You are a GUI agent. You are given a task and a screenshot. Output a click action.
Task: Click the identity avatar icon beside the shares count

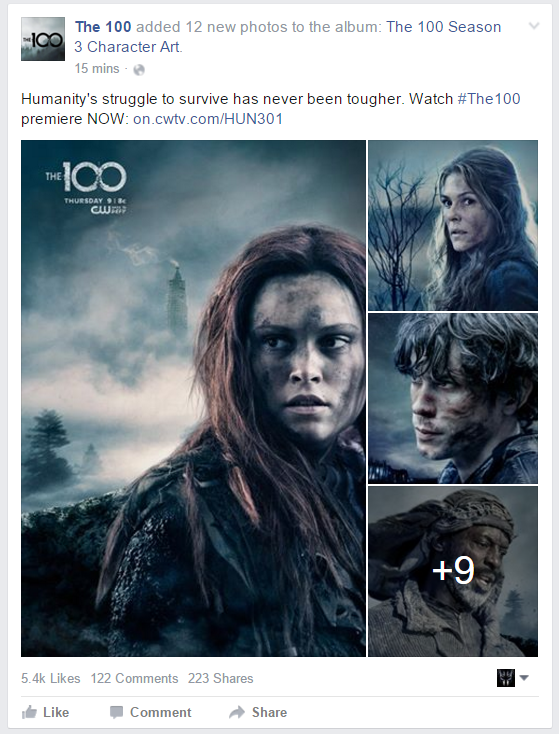(x=506, y=678)
